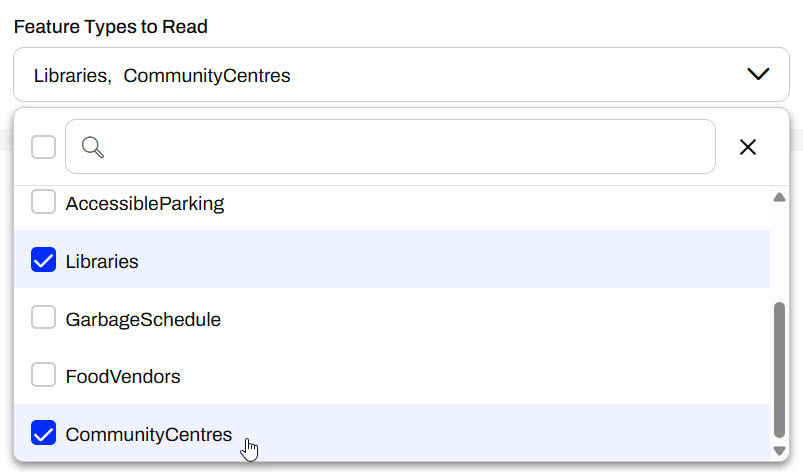Deselect the CommunityCentres checkbox
The width and height of the screenshot is (803, 472).
43,434
